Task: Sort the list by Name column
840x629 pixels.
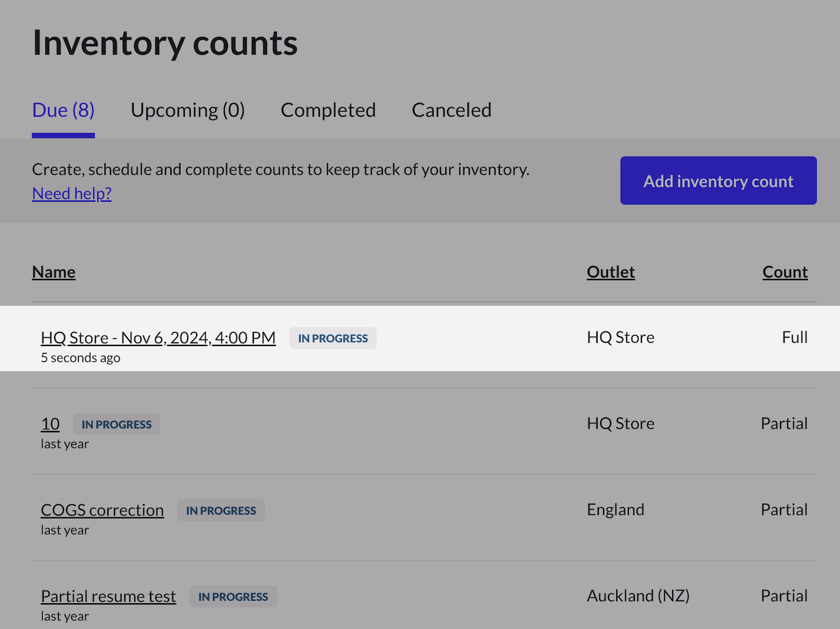Action: click(53, 272)
